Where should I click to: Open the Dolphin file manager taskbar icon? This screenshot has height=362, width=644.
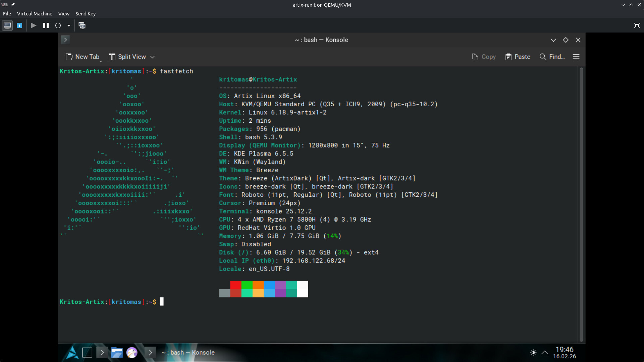[117, 353]
